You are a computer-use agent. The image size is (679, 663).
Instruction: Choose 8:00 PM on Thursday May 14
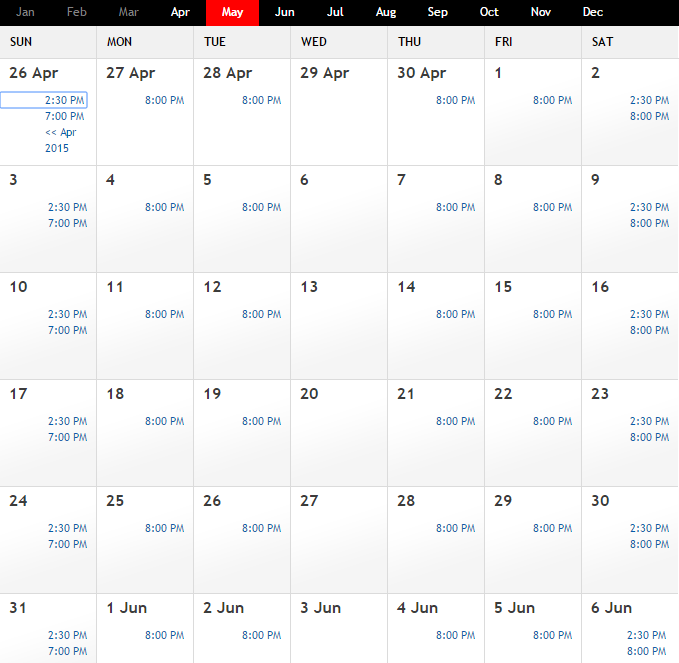pos(456,314)
